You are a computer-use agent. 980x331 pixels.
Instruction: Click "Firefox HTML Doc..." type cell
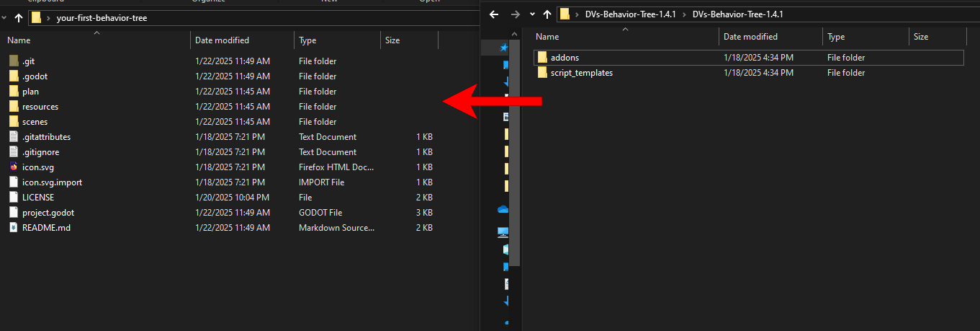point(336,167)
